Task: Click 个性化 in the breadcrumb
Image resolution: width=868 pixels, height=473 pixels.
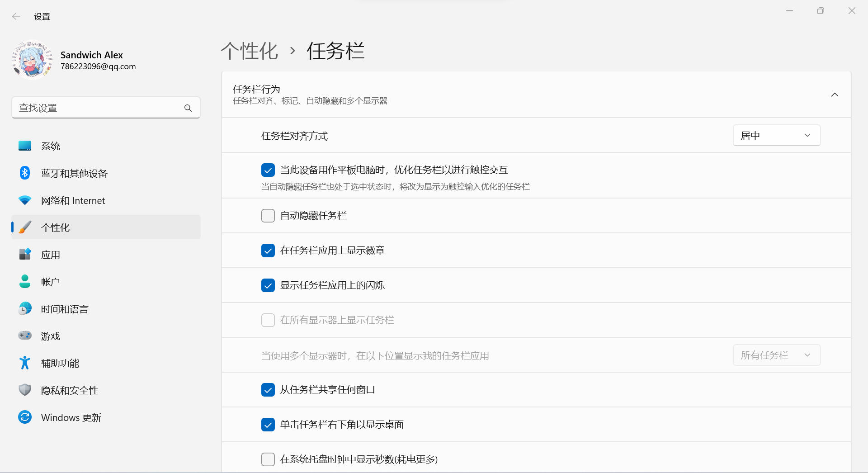Action: [x=249, y=51]
